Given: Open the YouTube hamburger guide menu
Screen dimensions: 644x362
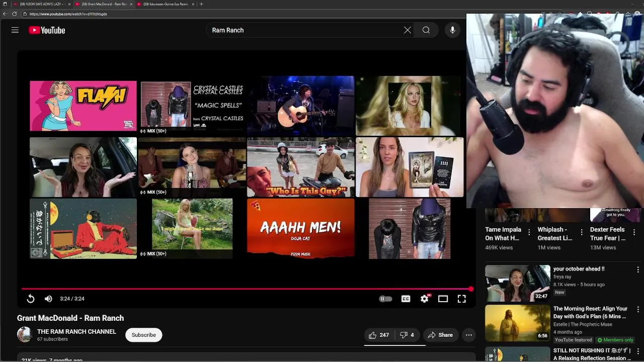Looking at the screenshot, I should (x=15, y=30).
